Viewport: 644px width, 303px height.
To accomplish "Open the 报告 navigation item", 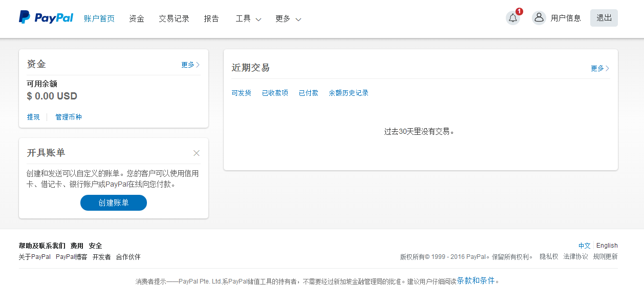I will (x=211, y=18).
